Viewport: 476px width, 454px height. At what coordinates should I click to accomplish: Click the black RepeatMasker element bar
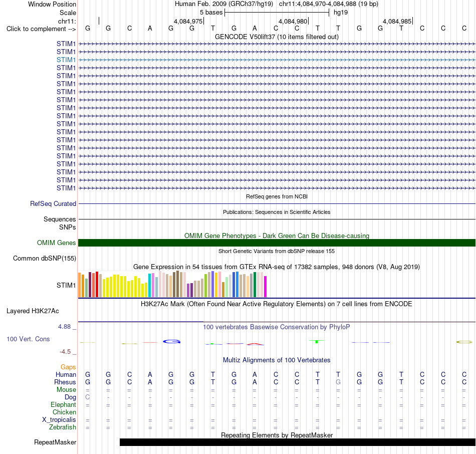pyautogui.click(x=298, y=442)
